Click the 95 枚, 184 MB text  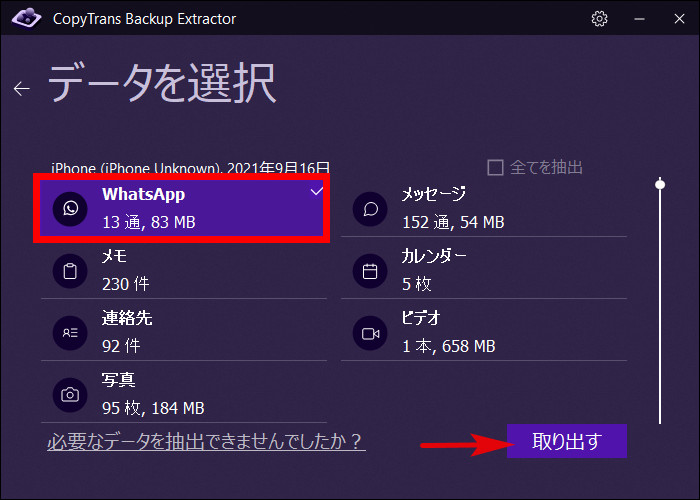pyautogui.click(x=153, y=408)
